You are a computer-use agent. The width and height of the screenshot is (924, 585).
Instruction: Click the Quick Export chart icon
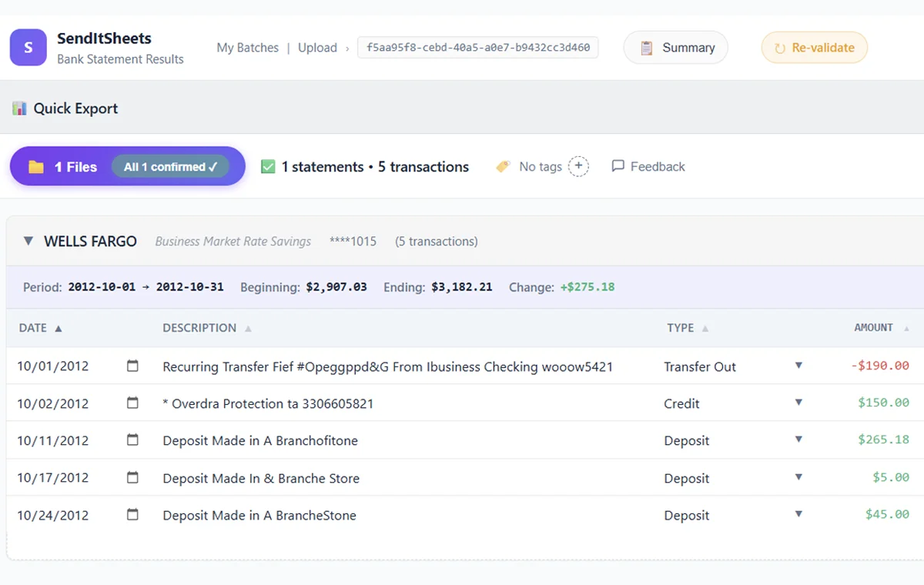(19, 109)
